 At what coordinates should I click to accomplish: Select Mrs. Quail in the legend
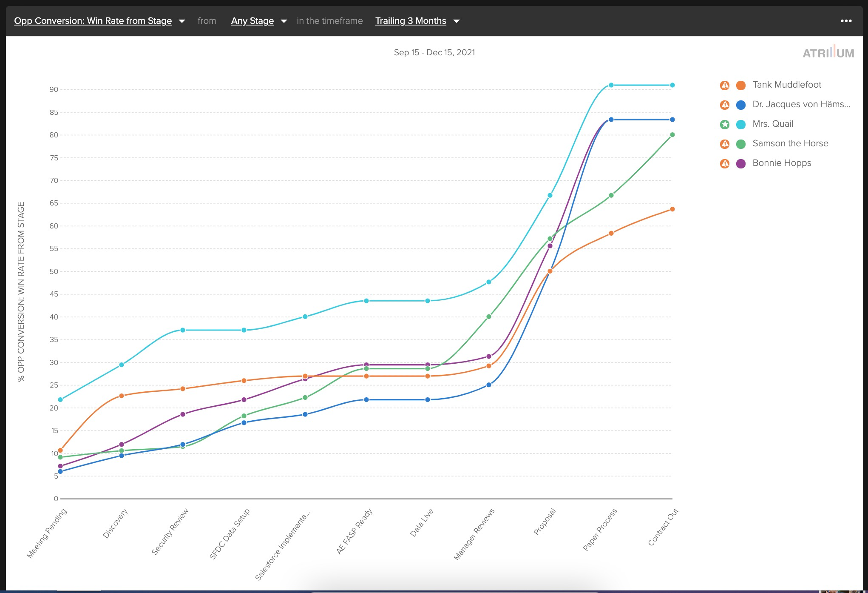(773, 124)
